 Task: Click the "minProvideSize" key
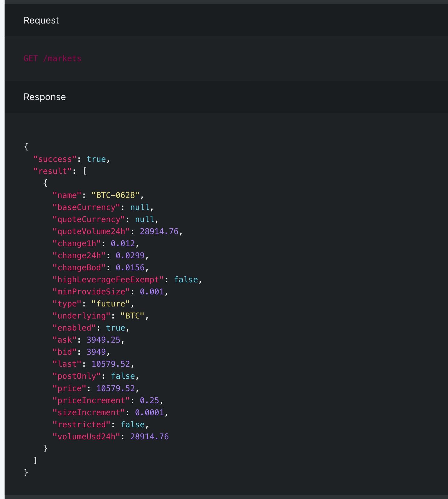(x=91, y=292)
